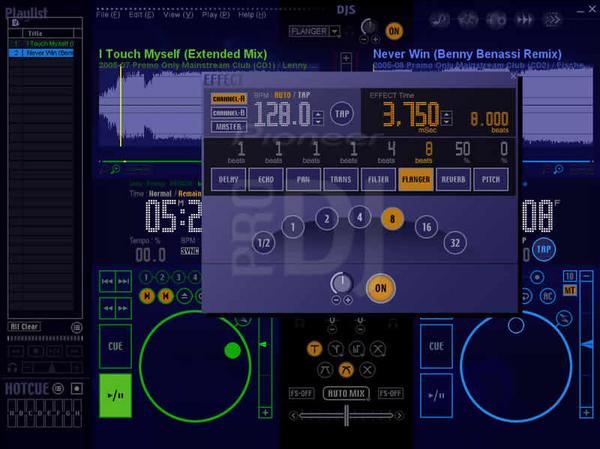The height and width of the screenshot is (449, 600).
Task: Select CHANNEL-A in the Effect dialog
Action: pos(229,99)
